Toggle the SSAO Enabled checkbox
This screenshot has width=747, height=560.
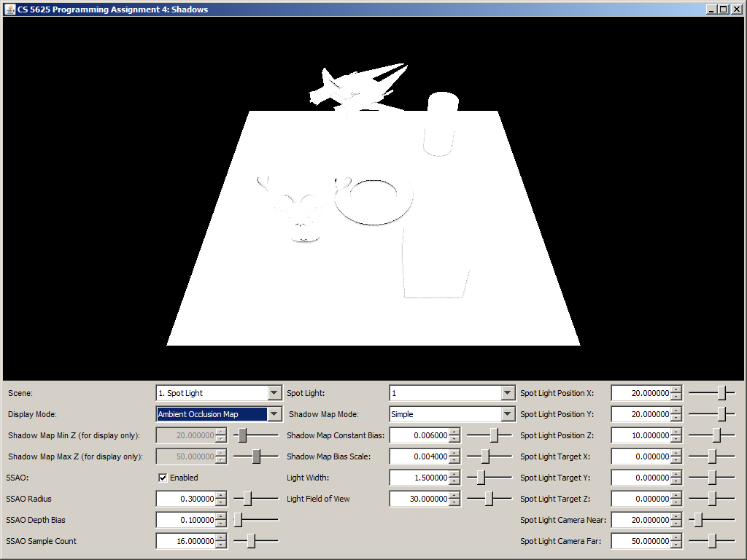(163, 478)
